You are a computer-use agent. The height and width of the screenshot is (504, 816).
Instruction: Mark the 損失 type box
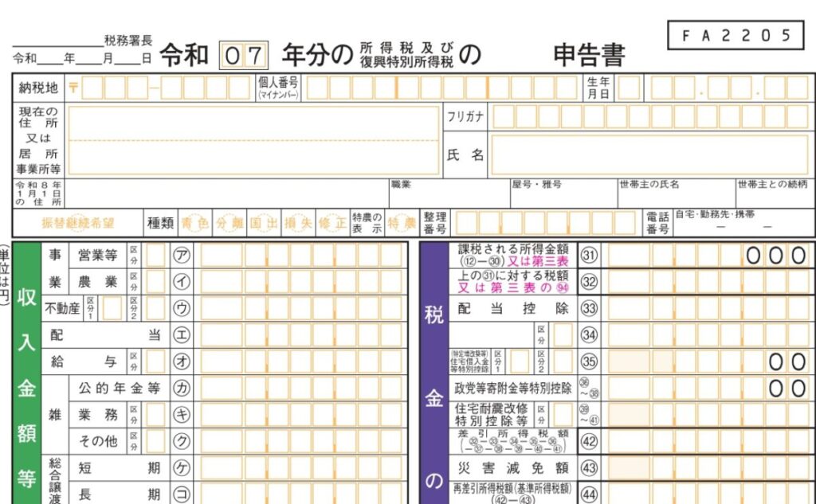pos(298,224)
